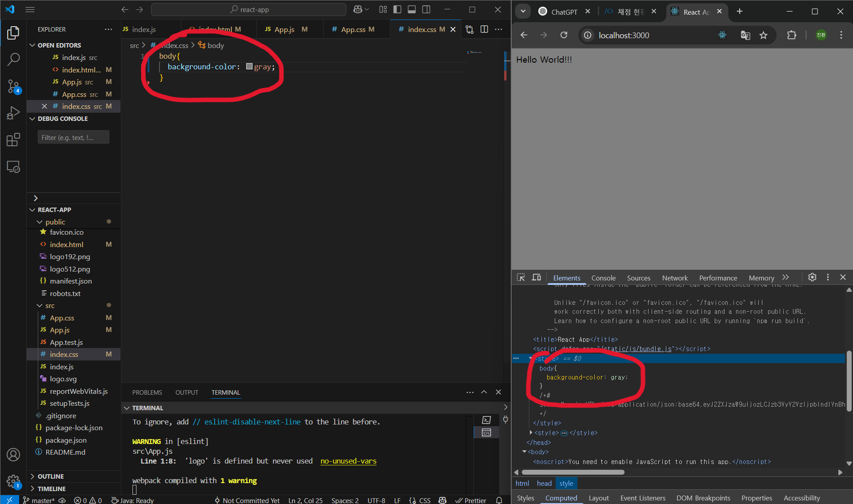Expand the style element in the DOM tree
The width and height of the screenshot is (853, 504).
tap(530, 432)
